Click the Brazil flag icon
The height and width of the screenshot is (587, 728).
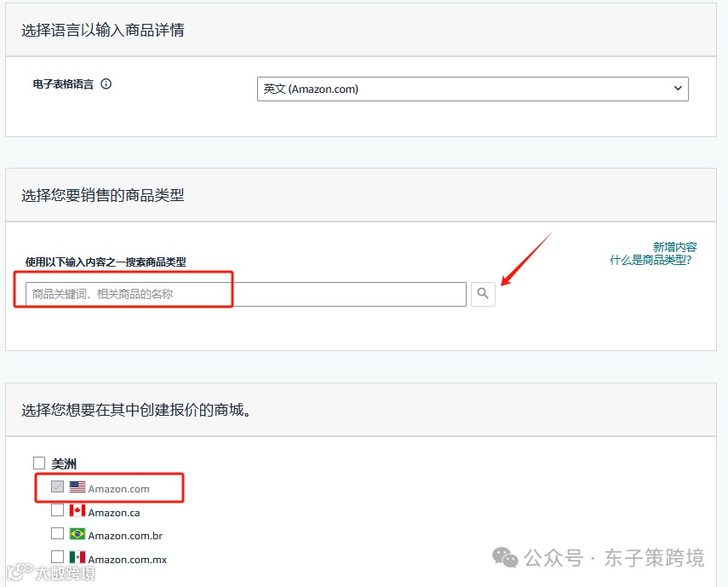77,533
